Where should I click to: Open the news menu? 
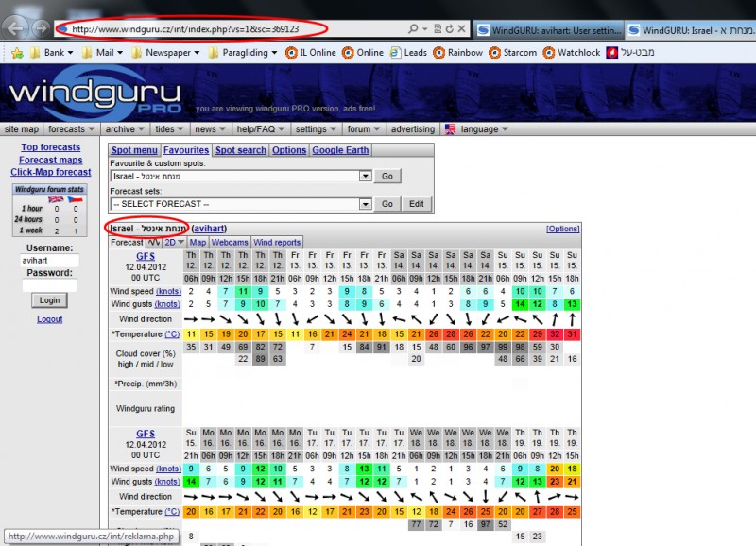coord(210,129)
